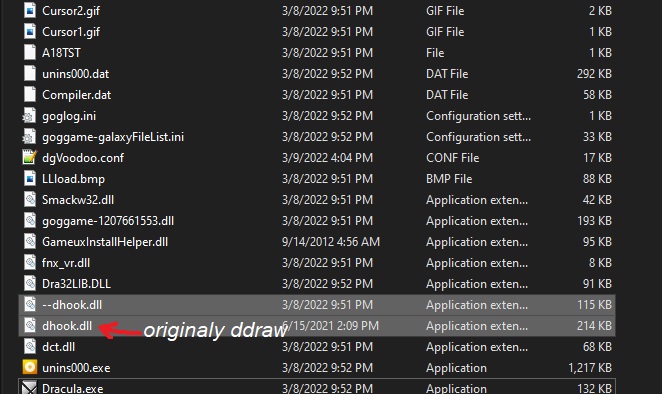
Task: Click the dct.dll file icon
Action: click(30, 347)
